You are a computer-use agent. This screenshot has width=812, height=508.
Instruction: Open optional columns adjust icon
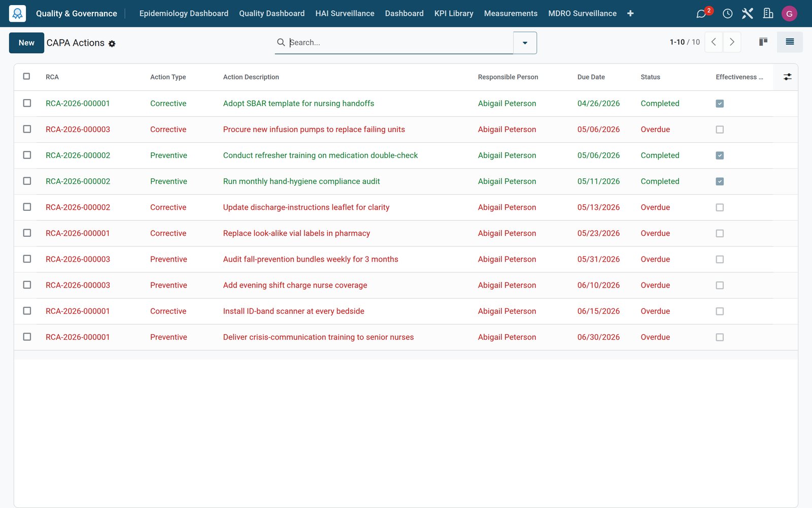click(x=787, y=77)
